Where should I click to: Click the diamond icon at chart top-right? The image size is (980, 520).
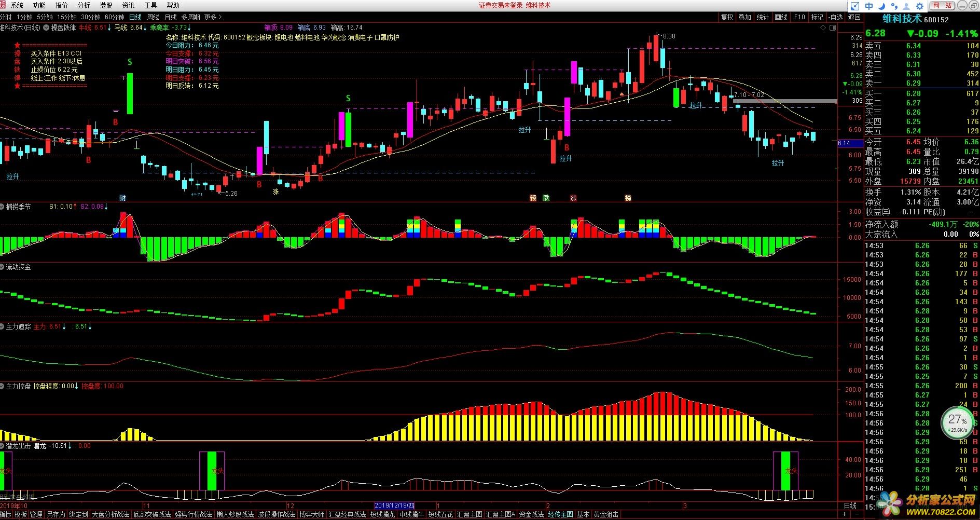tap(823, 28)
